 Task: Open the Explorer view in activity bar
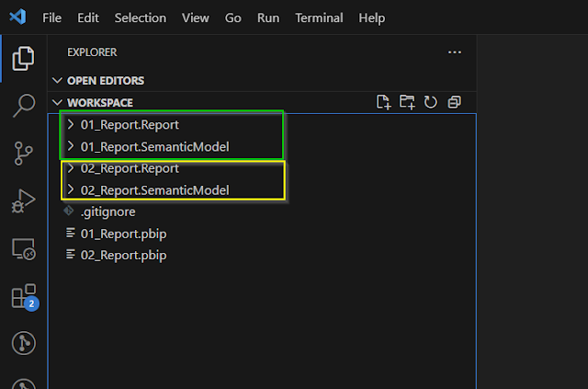point(23,59)
